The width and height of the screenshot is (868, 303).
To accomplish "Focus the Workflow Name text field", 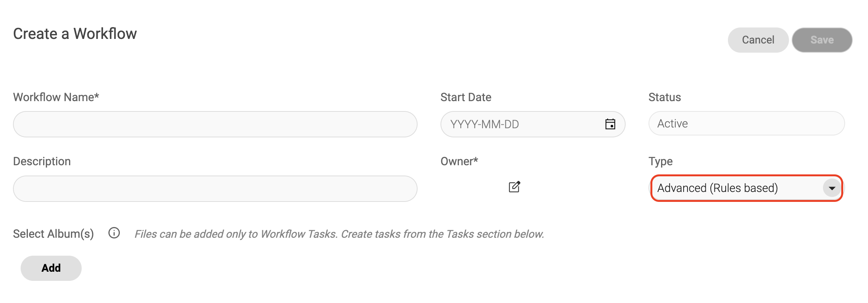I will click(215, 124).
